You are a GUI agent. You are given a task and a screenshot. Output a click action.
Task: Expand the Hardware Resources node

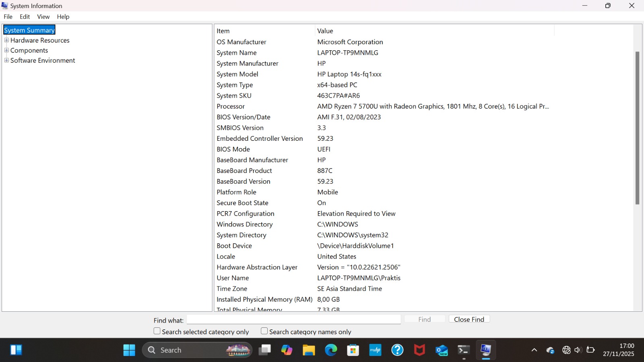(x=6, y=40)
